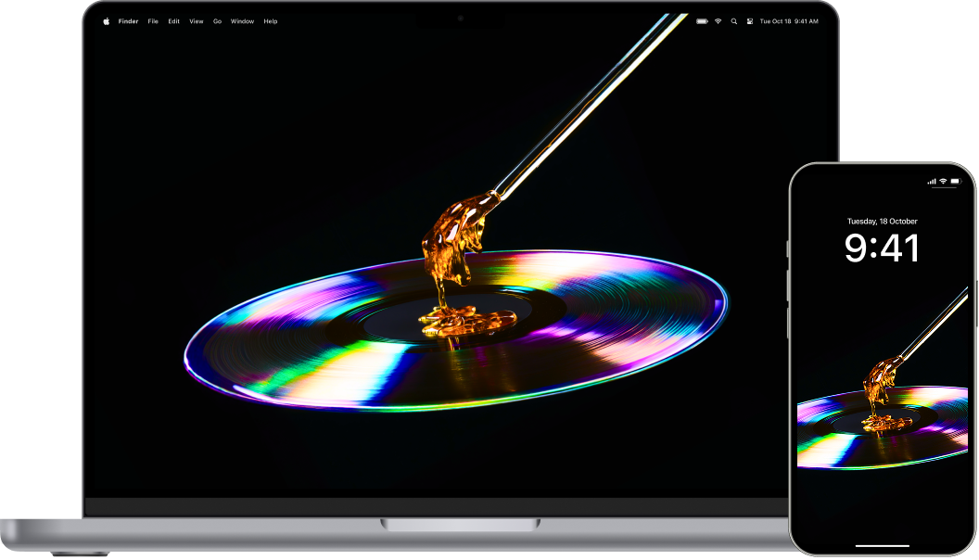Screen dimensions: 979x560
Task: Open the Go menu
Action: [x=216, y=20]
